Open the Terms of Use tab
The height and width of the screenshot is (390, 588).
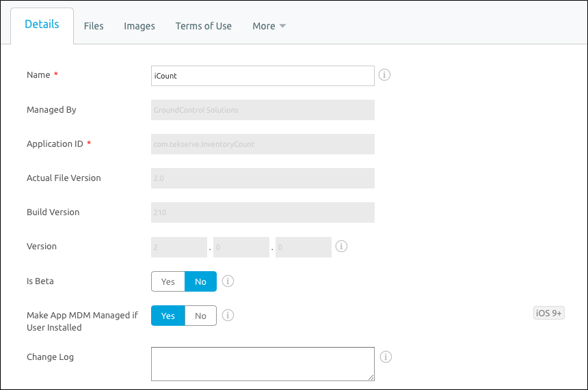[x=203, y=26]
